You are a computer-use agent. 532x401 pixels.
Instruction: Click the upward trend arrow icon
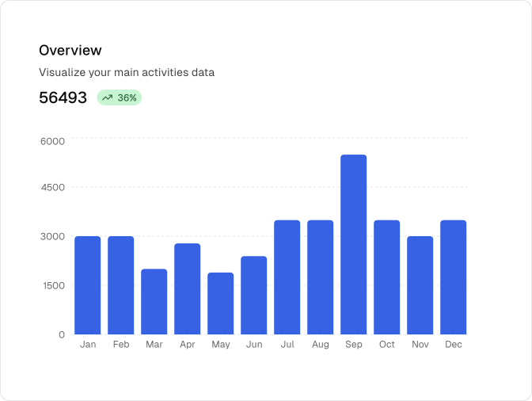tap(107, 98)
